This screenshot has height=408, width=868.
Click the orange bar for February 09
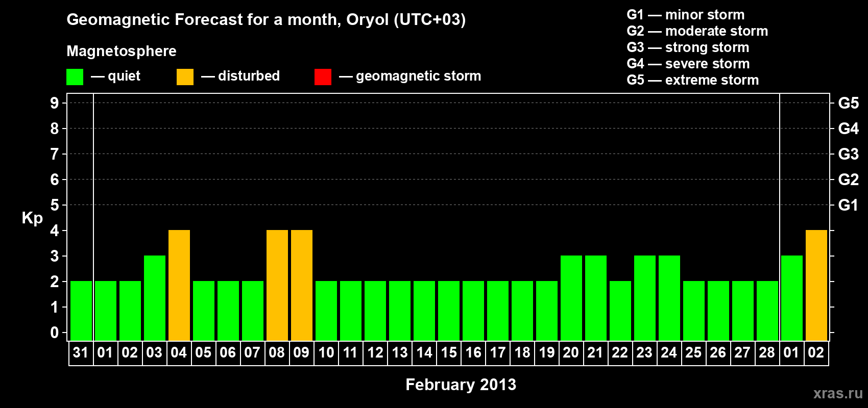click(x=302, y=286)
